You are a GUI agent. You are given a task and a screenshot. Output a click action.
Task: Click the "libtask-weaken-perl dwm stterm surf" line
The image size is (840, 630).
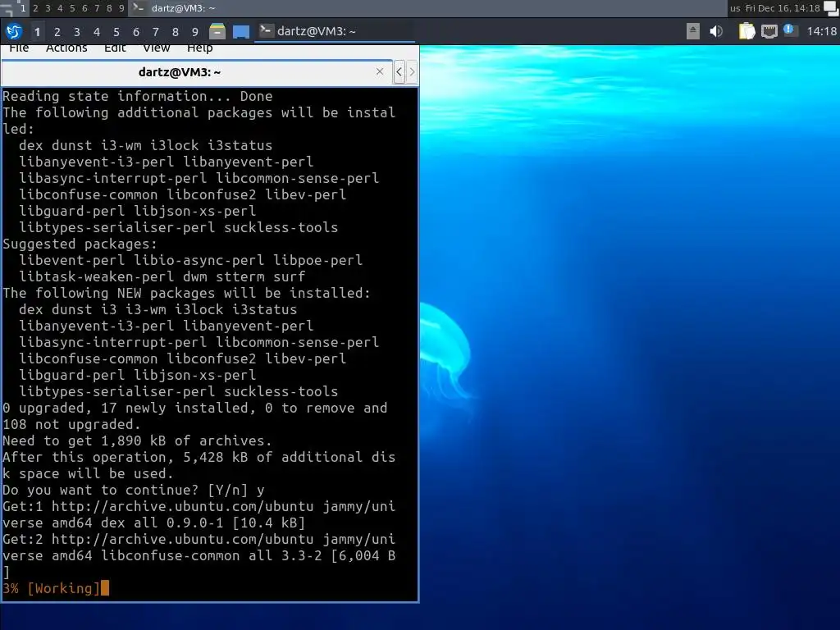[162, 277]
